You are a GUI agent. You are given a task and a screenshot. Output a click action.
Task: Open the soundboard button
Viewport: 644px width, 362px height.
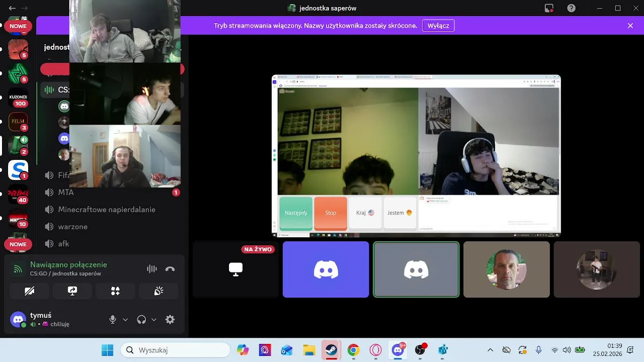(x=159, y=291)
